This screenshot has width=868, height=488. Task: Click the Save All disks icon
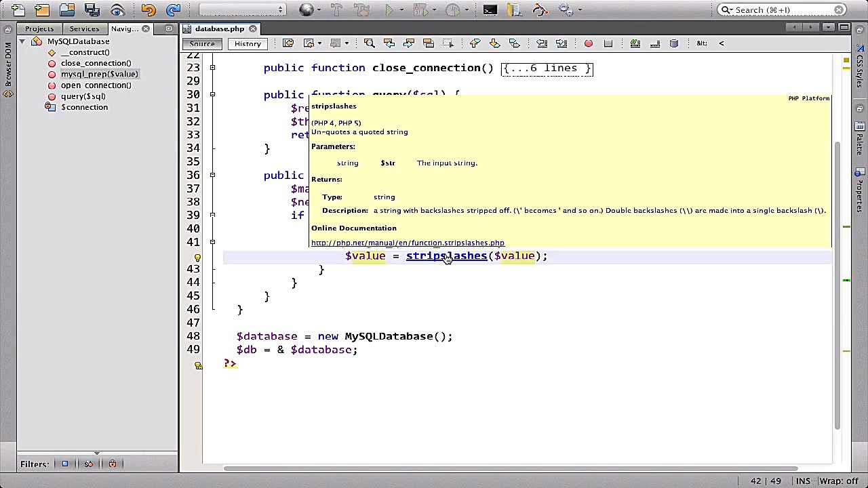coord(92,10)
